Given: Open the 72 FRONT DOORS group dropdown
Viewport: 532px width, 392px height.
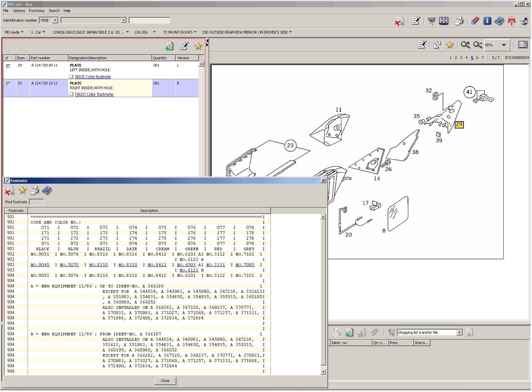Looking at the screenshot, I should click(x=180, y=32).
